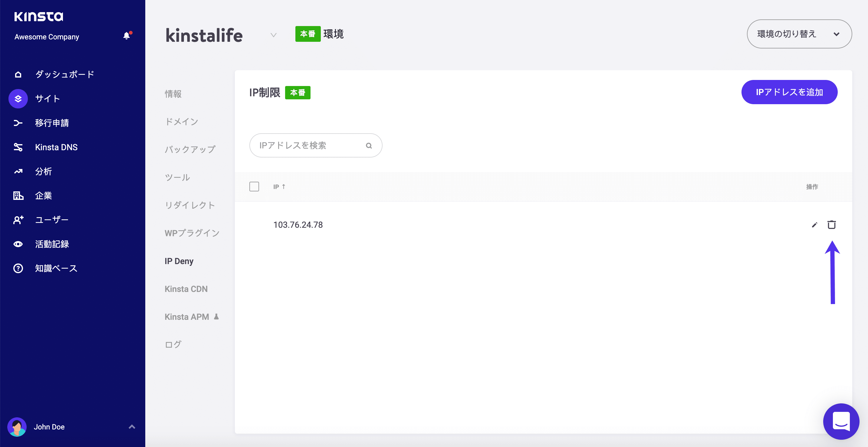Screen dimensions: 868x447
Task: Click the add-user icon
Action: tap(18, 220)
